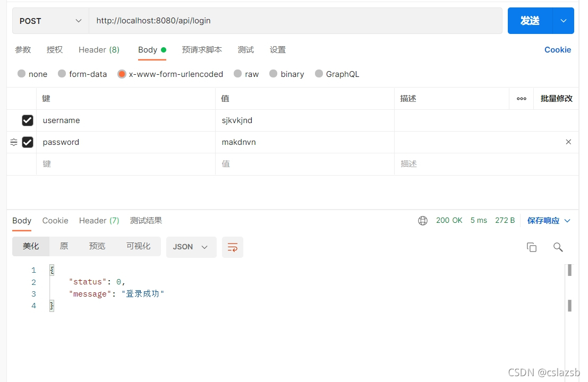Image resolution: width=588 pixels, height=382 pixels.
Task: Click the 发送 send button
Action: pos(530,21)
